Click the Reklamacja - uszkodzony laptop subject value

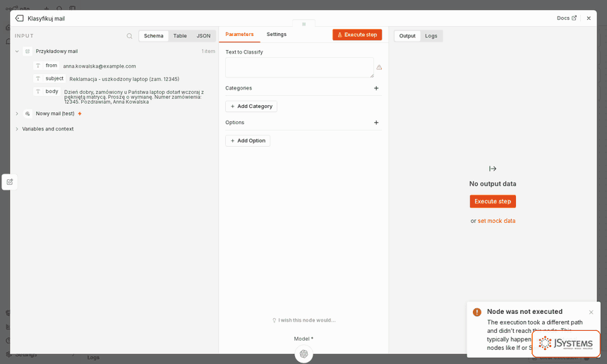pyautogui.click(x=124, y=79)
